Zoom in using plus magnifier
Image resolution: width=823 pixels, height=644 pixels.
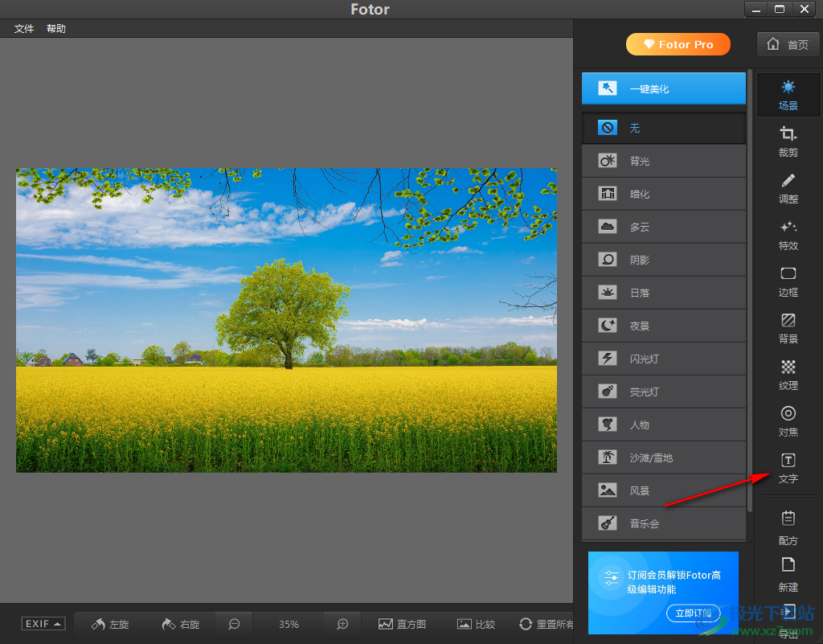pyautogui.click(x=342, y=624)
